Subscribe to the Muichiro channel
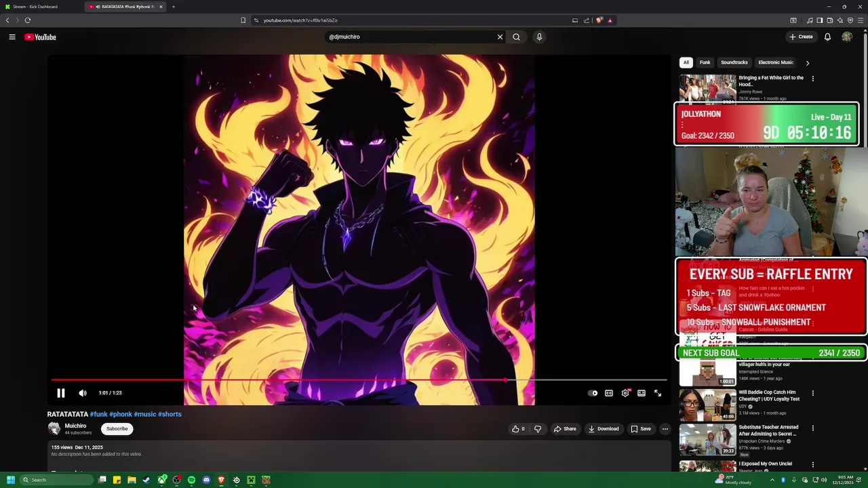Screen dimensions: 868x488 coord(117,429)
